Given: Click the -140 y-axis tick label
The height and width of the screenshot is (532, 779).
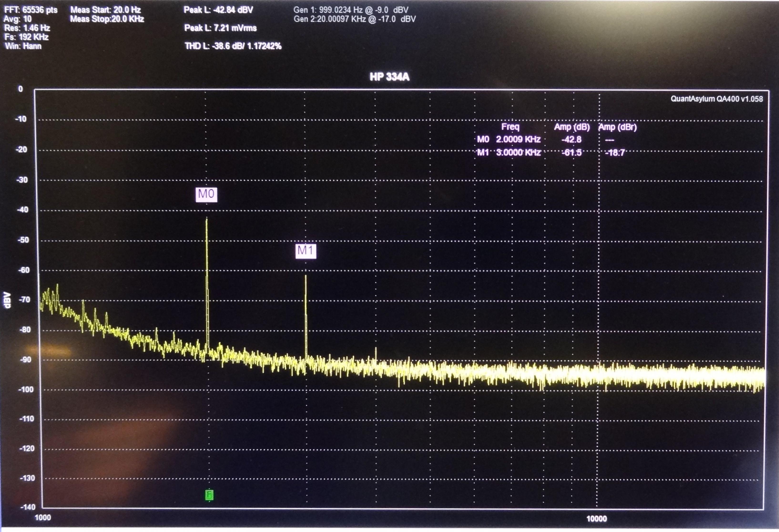Looking at the screenshot, I should pyautogui.click(x=28, y=507).
